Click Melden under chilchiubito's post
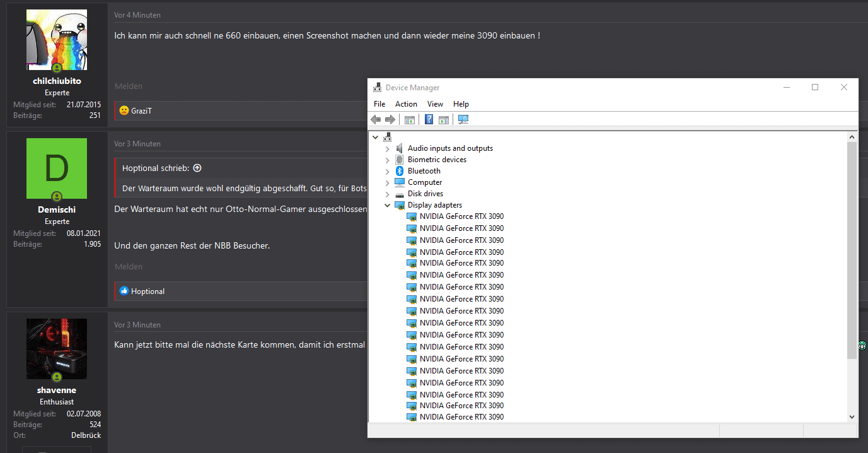 129,86
